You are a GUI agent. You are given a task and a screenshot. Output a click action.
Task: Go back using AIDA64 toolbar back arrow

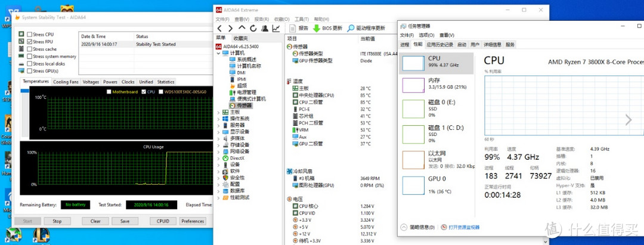pos(219,29)
